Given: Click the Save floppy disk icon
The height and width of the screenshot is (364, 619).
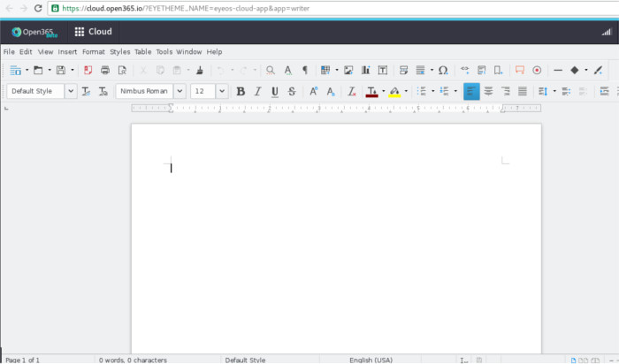Looking at the screenshot, I should [x=61, y=70].
